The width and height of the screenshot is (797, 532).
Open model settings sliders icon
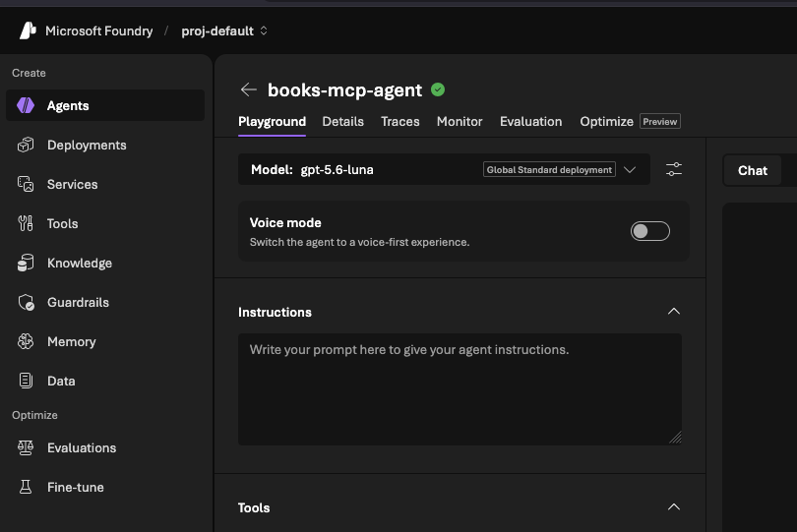(674, 169)
